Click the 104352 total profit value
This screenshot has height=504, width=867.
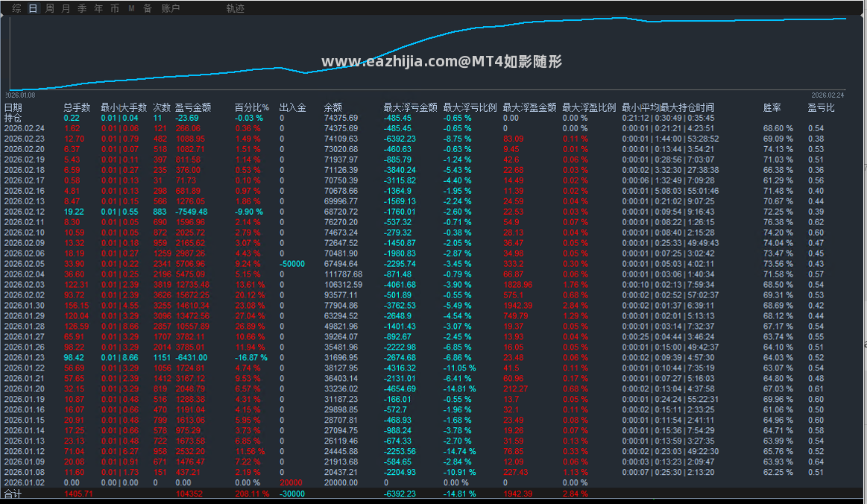pos(189,494)
